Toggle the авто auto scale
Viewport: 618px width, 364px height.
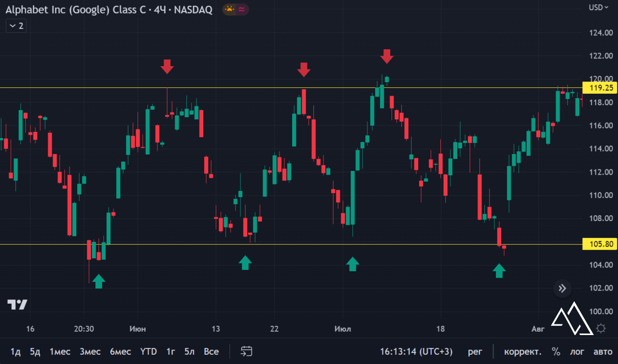coord(603,351)
